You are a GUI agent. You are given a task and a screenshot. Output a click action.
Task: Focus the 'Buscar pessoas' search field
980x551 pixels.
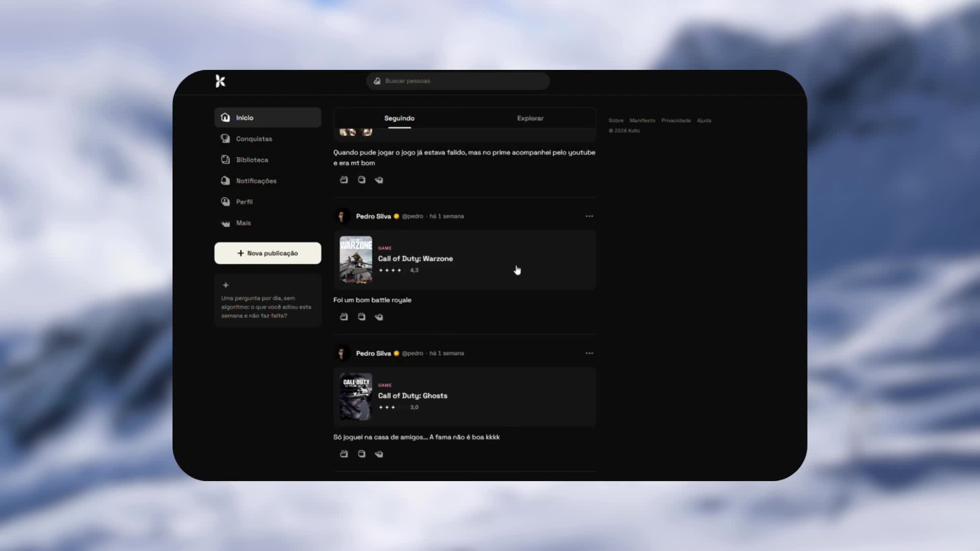point(458,81)
